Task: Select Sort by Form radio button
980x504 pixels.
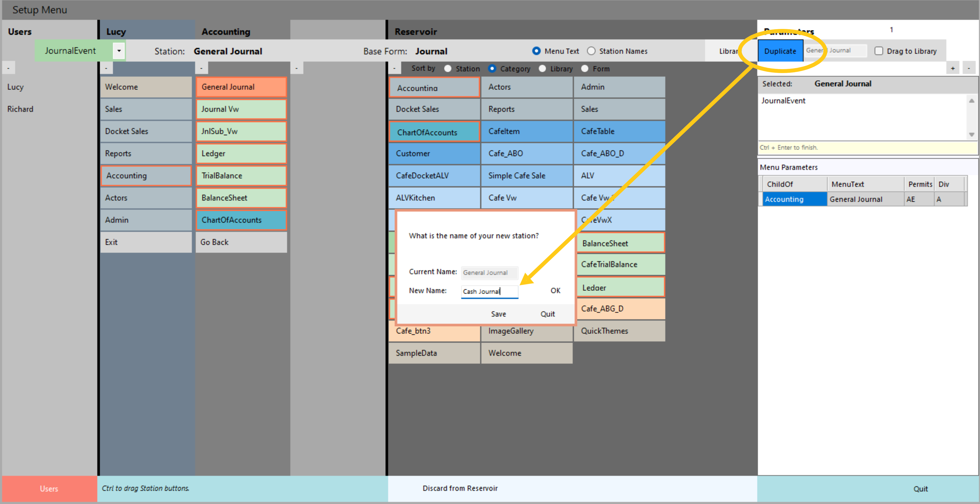Action: tap(585, 68)
